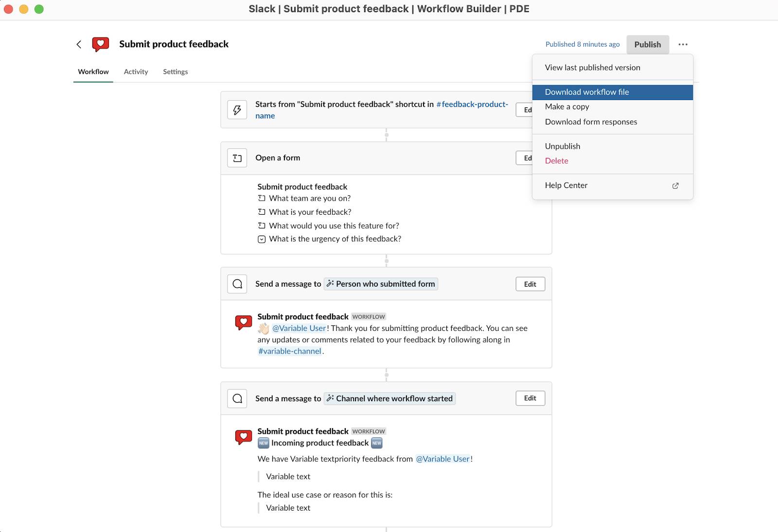Open Help Center via the external link icon
The height and width of the screenshot is (532, 778).
[675, 186]
